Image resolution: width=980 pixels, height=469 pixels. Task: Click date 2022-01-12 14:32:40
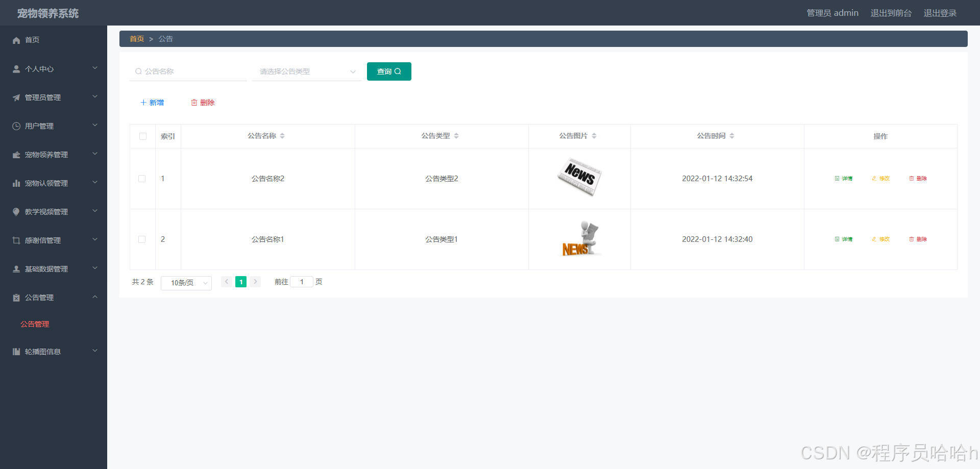point(717,239)
